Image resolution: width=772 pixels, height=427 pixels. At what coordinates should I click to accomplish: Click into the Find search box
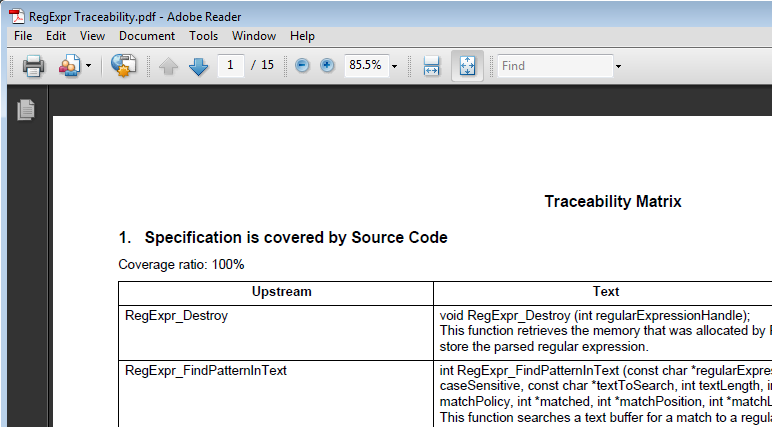555,66
